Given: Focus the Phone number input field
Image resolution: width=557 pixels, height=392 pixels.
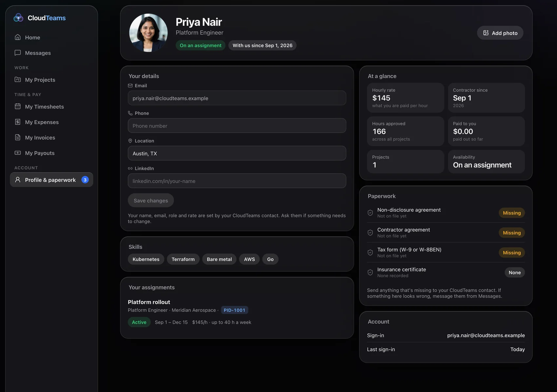Looking at the screenshot, I should pyautogui.click(x=237, y=126).
